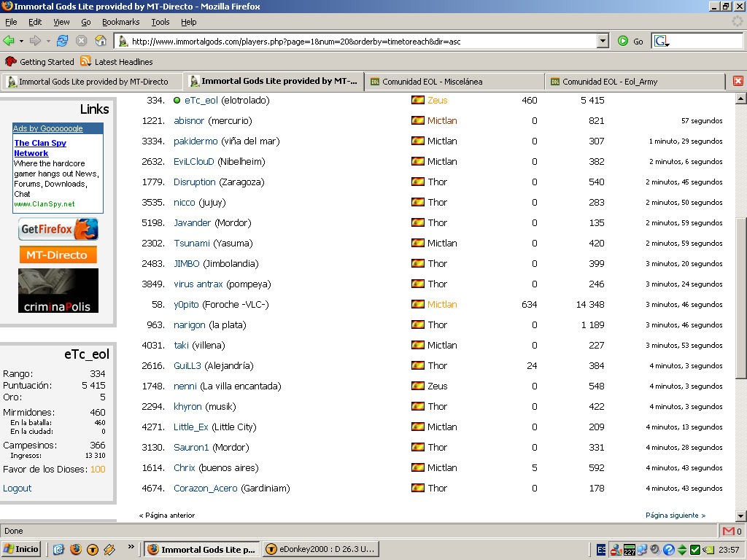
Task: Click the Google search box
Action: 706,42
